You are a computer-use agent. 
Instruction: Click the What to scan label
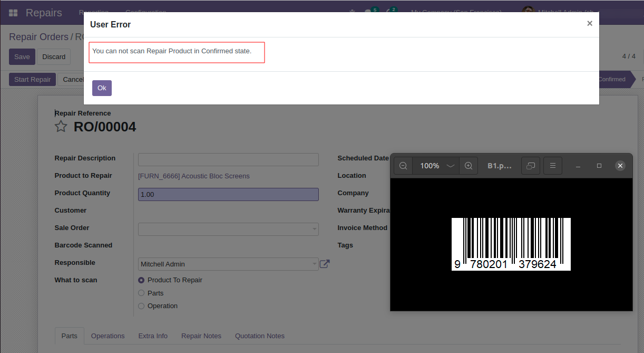tap(76, 280)
